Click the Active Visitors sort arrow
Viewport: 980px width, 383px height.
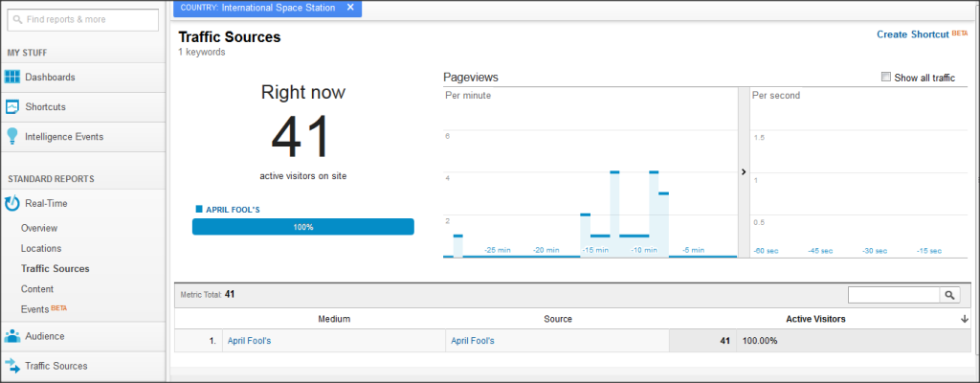[965, 319]
